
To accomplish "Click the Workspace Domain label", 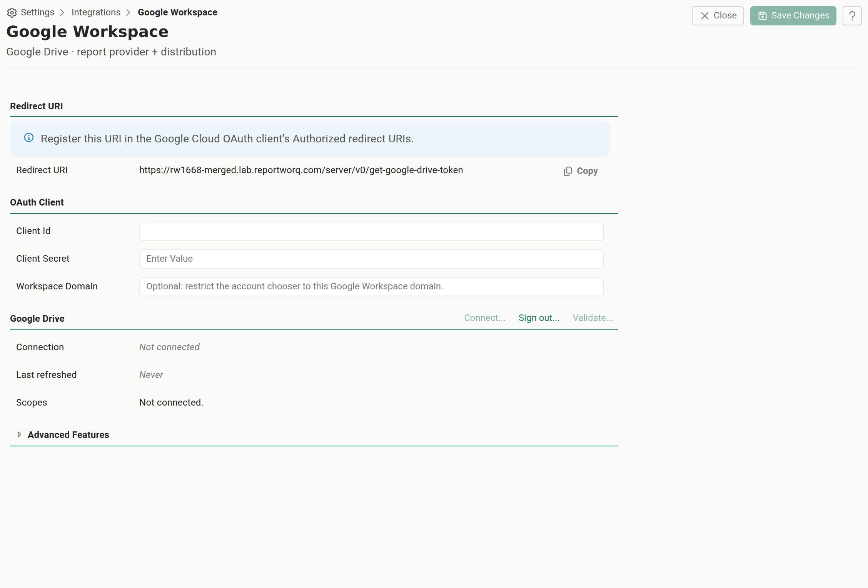I will pos(57,286).
